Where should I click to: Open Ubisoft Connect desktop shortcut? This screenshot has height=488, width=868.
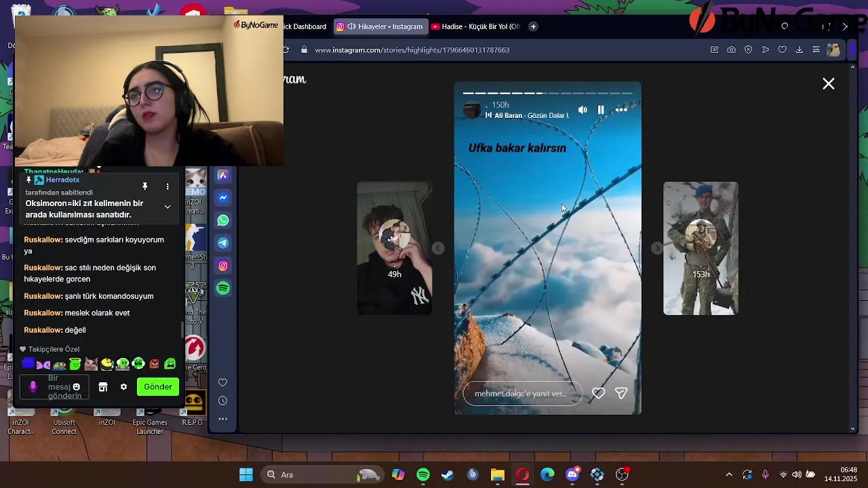pos(64,420)
